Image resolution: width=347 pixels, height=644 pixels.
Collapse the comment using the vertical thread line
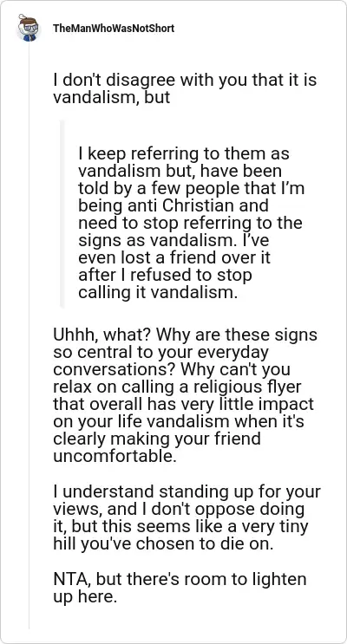[x=29, y=335]
